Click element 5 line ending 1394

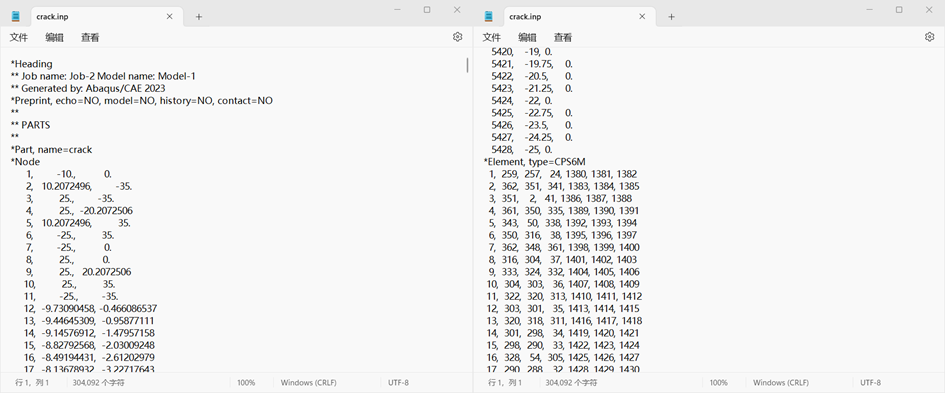pyautogui.click(x=563, y=223)
